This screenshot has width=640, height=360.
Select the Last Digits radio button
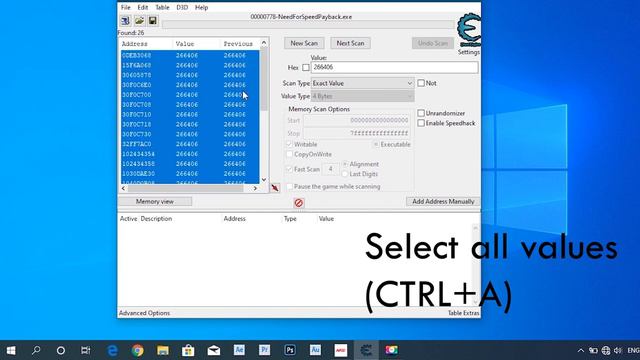point(345,174)
